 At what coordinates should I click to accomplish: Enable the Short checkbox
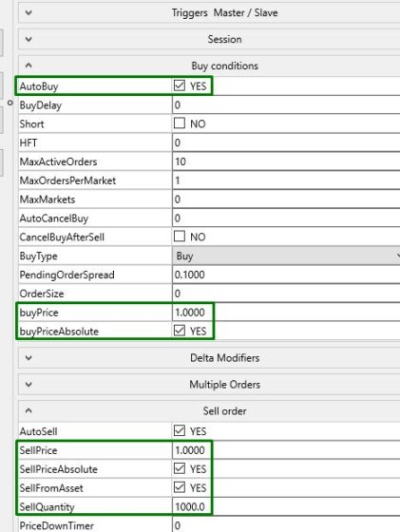(180, 123)
